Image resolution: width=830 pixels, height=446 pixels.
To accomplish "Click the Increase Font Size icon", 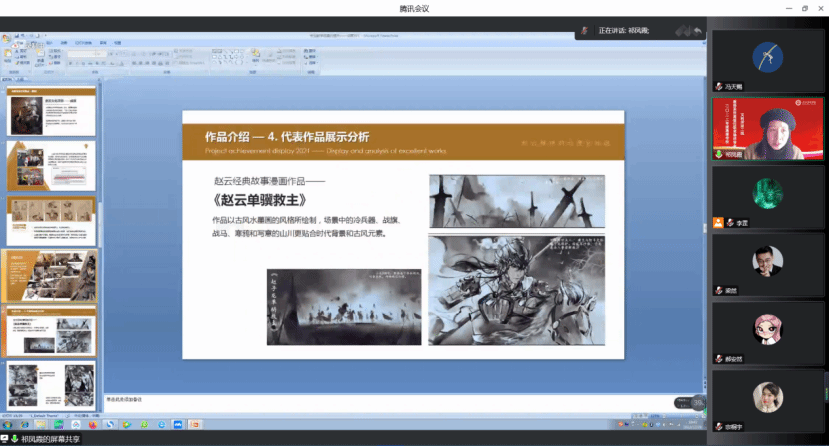I will pyautogui.click(x=111, y=53).
